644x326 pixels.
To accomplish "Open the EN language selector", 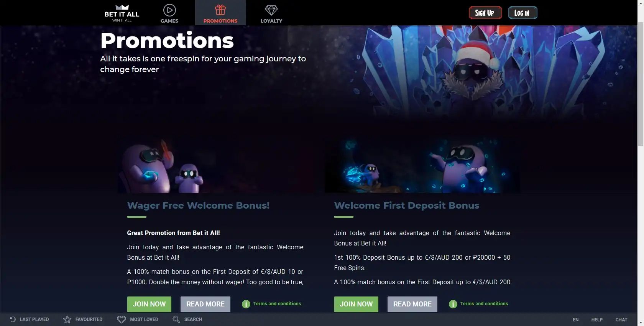I will pos(576,319).
